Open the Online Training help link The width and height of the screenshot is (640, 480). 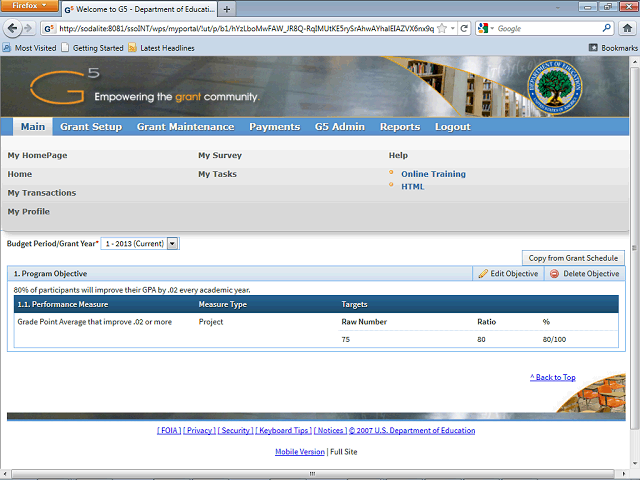tap(433, 174)
